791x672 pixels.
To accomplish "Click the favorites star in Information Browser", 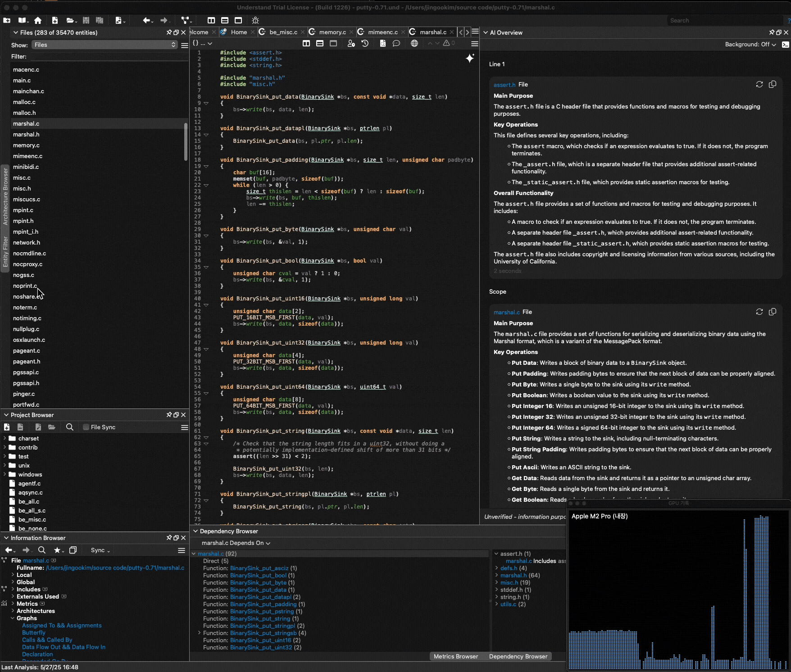I will pyautogui.click(x=57, y=550).
